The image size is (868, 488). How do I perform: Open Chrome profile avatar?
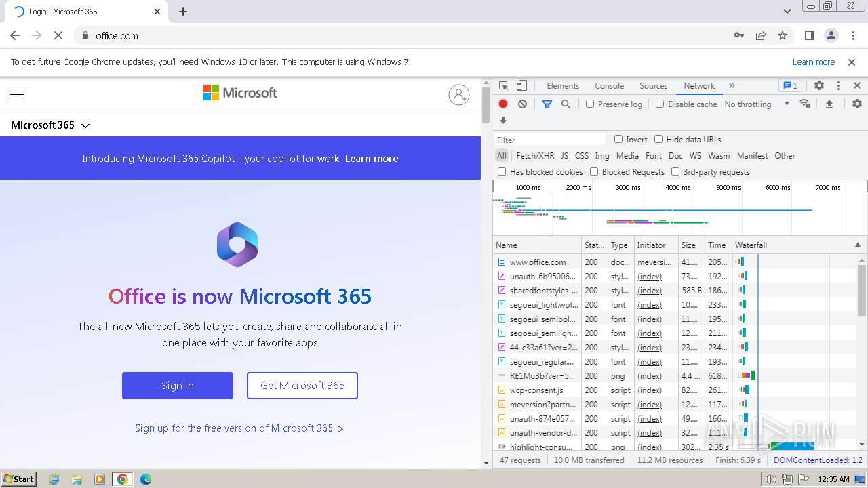pyautogui.click(x=831, y=35)
